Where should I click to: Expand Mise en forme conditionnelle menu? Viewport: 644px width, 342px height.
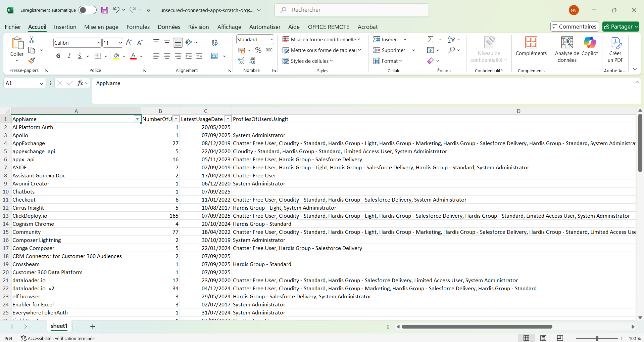pos(321,39)
